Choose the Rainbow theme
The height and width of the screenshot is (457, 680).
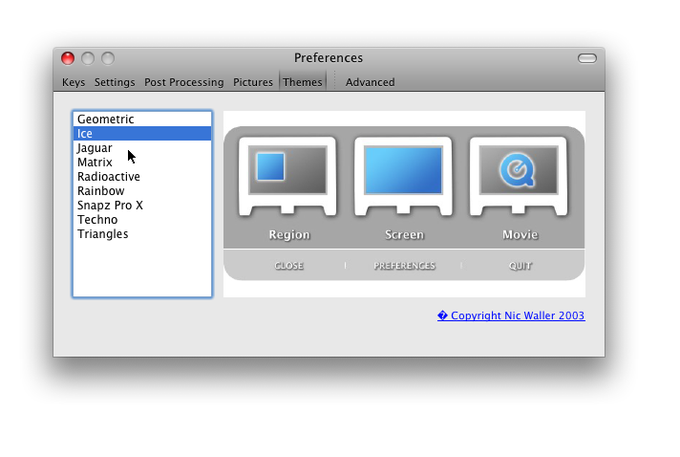pos(142,191)
